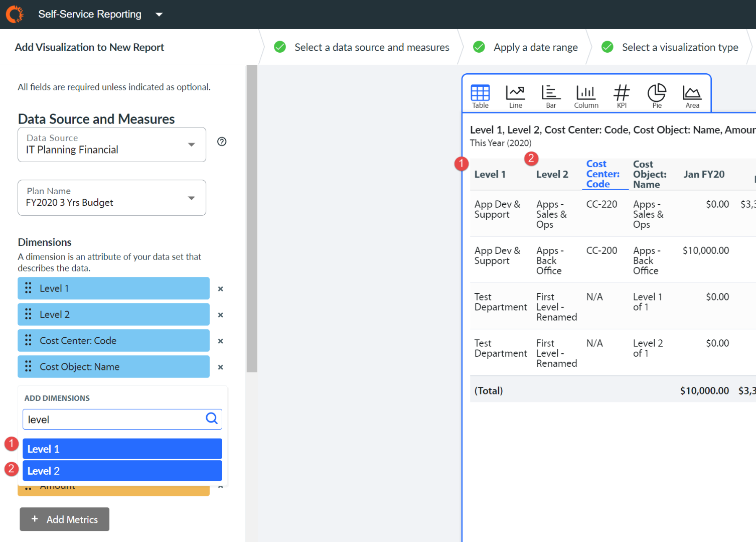Remove the Cost Center: Code dimension

tap(220, 341)
